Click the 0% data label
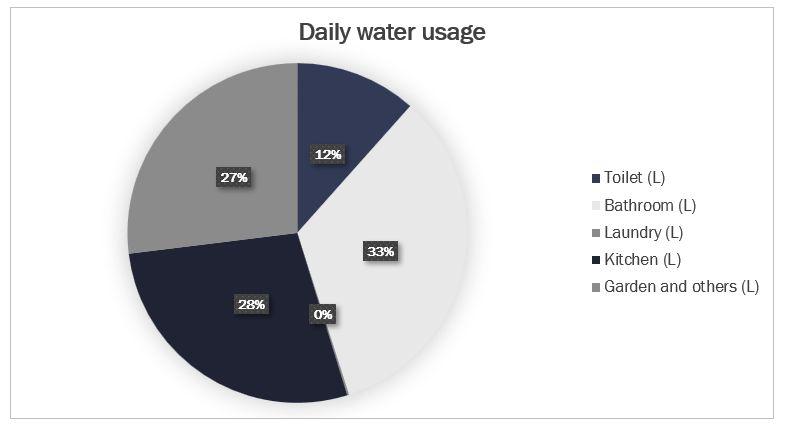 (x=322, y=314)
